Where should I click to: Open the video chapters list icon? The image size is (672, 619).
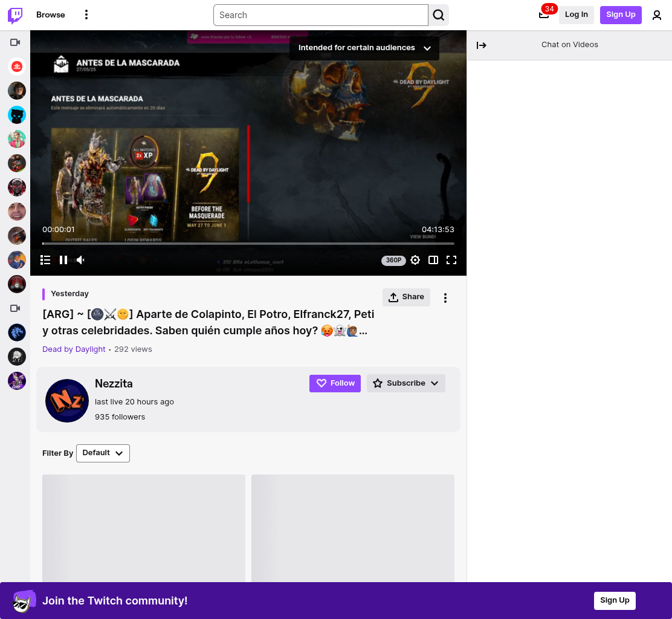tap(45, 260)
